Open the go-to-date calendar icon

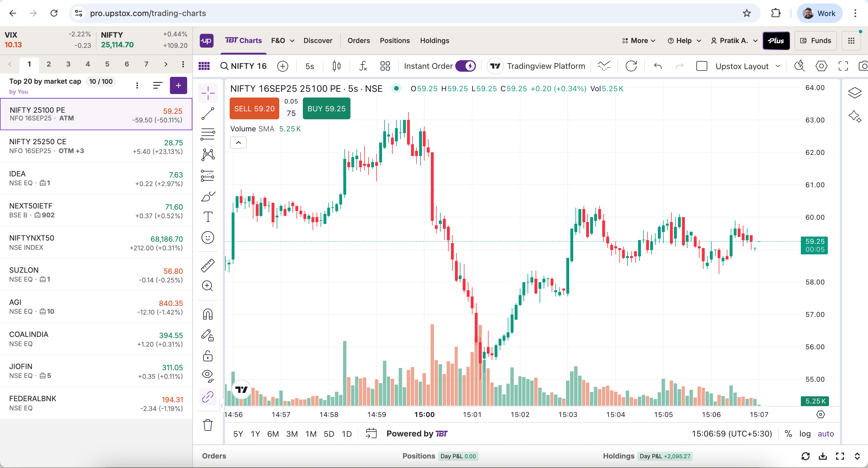pyautogui.click(x=371, y=434)
